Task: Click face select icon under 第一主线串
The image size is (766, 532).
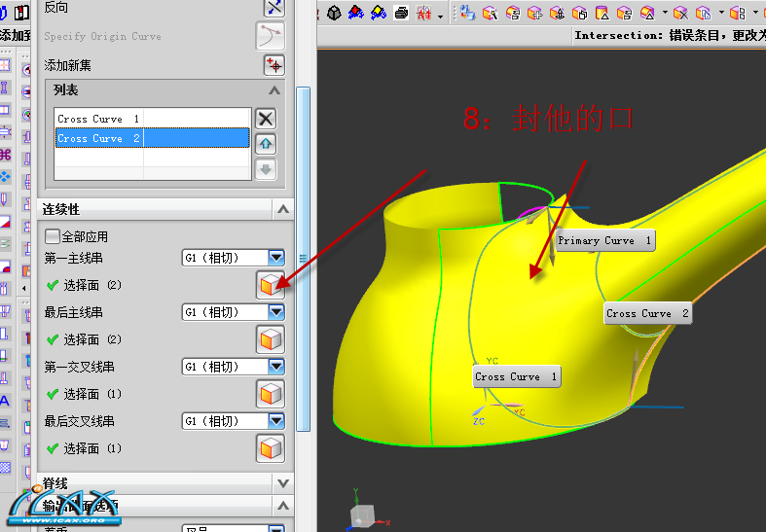Action: tap(270, 285)
